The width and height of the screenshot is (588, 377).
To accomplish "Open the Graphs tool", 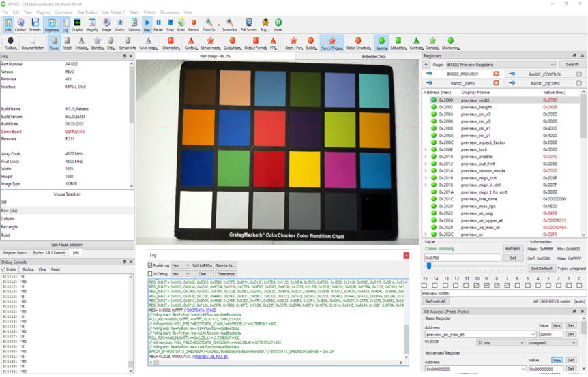I will click(77, 25).
